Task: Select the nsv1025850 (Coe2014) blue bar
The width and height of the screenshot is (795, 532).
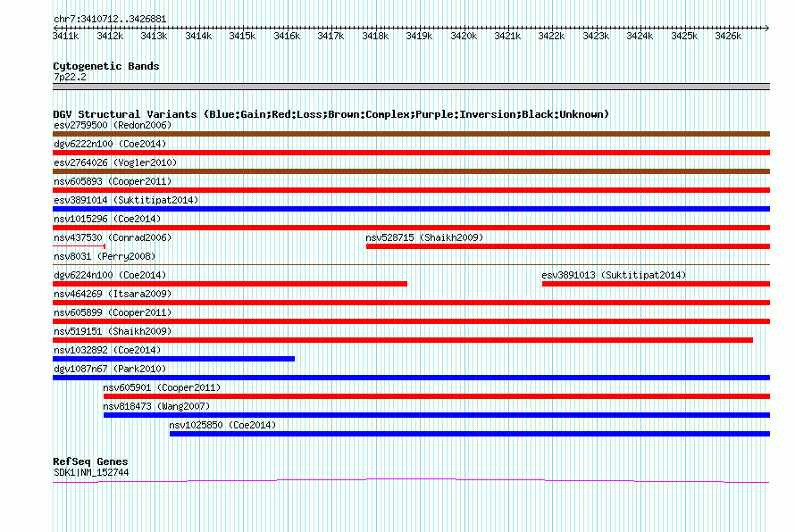Action: (470, 434)
